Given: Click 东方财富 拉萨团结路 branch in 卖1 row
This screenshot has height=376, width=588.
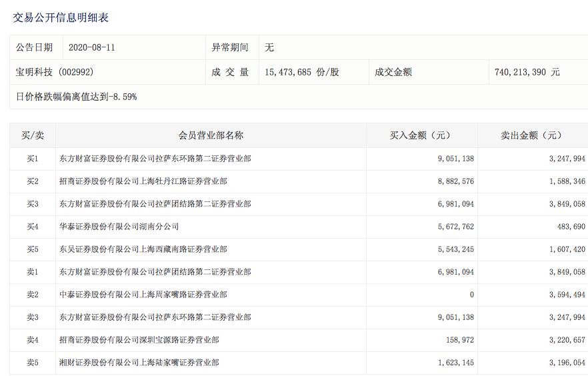Looking at the screenshot, I should click(155, 272).
